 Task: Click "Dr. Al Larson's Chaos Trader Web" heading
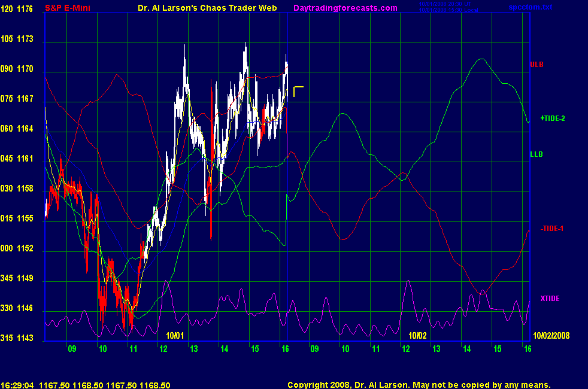tap(207, 8)
